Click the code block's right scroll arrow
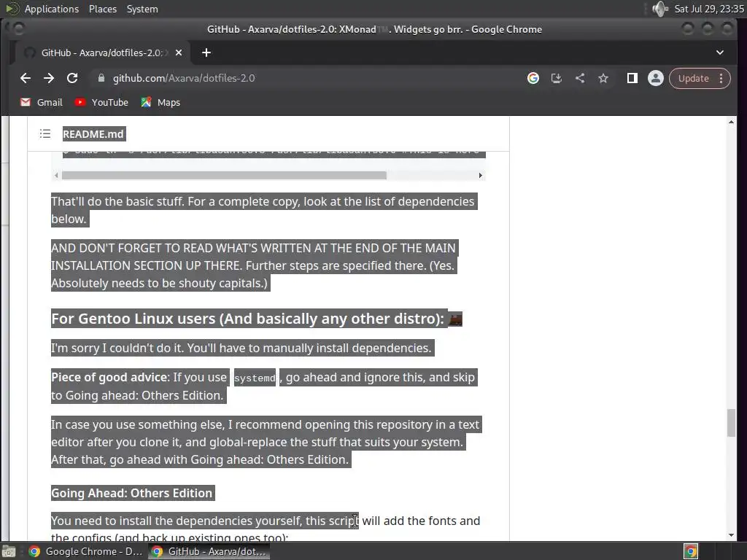The height and width of the screenshot is (560, 747). [480, 175]
